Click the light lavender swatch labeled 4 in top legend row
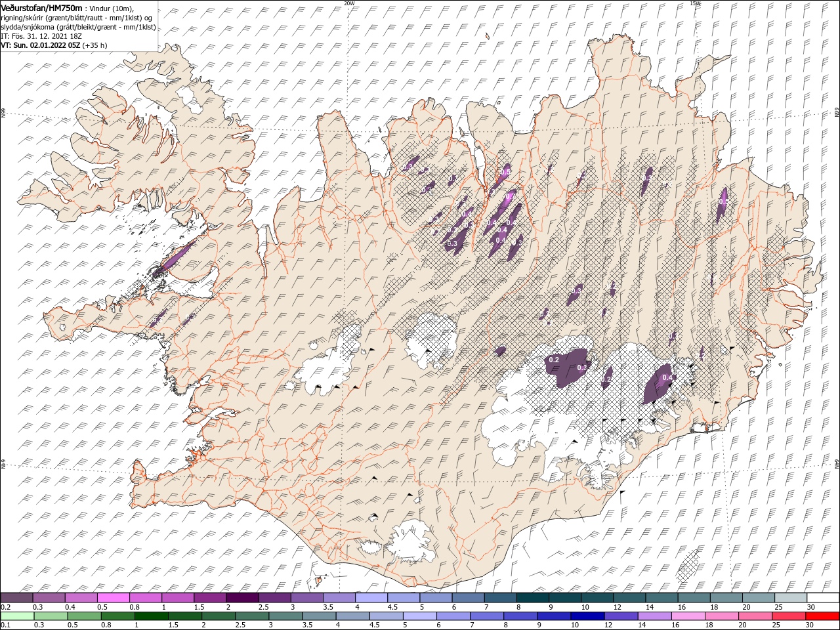The image size is (840, 630). pos(371,598)
